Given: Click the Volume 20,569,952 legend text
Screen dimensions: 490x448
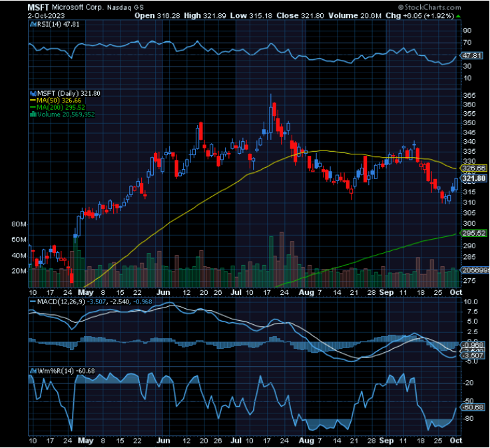Looking at the screenshot, I should [66, 114].
